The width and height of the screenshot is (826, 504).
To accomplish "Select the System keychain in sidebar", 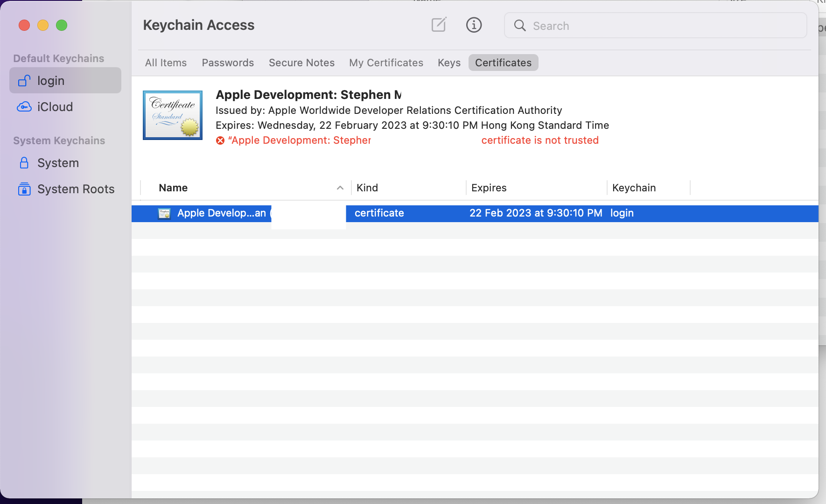I will coord(65,162).
